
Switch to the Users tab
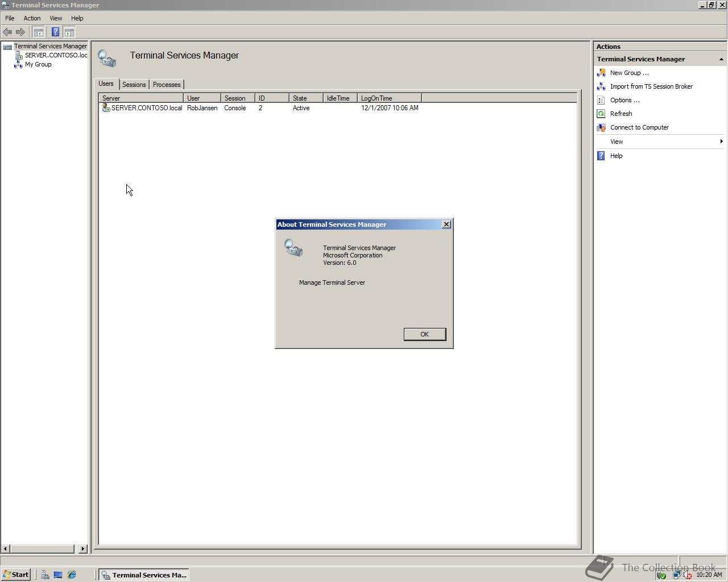click(x=106, y=84)
